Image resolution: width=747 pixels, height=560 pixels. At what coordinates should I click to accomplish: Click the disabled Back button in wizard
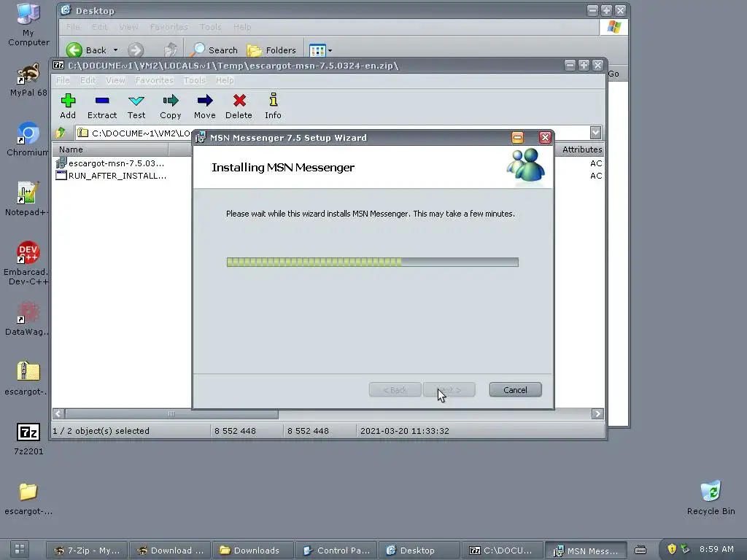click(x=395, y=390)
